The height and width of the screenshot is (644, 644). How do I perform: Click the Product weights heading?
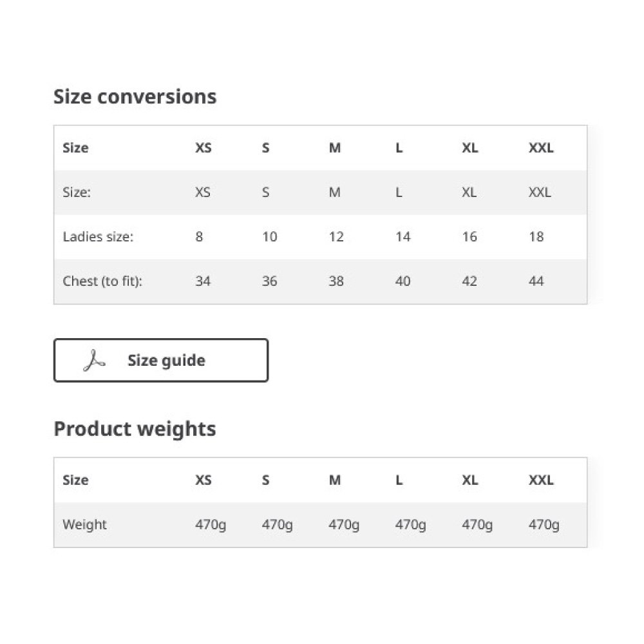click(135, 429)
